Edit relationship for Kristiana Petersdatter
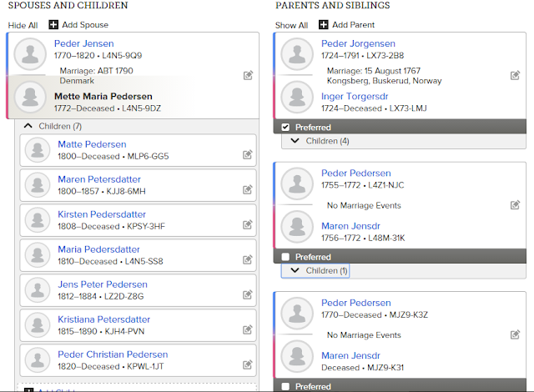 click(248, 329)
